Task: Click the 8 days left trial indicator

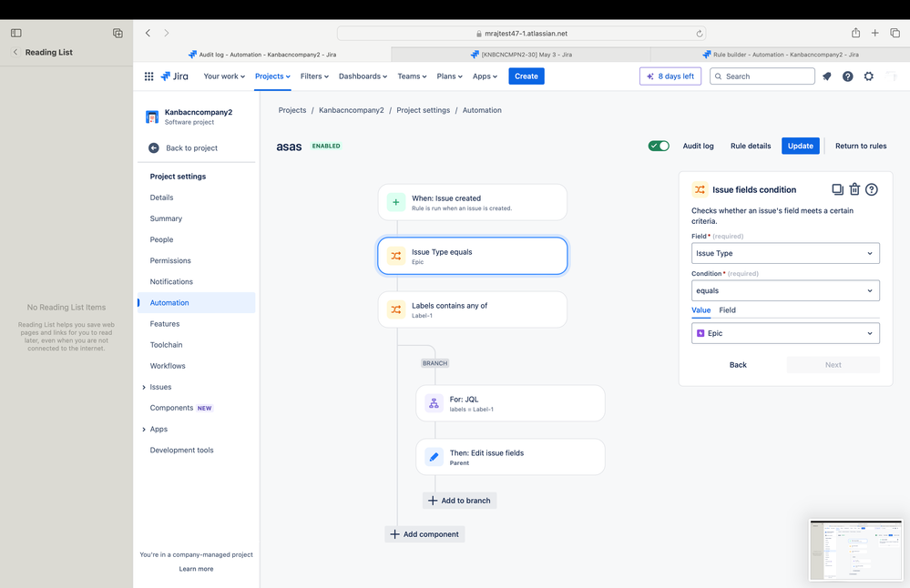Action: coord(670,76)
